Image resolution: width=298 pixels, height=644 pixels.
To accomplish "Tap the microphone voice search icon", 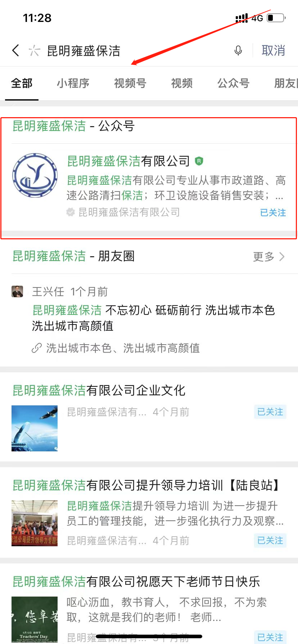I will coord(238,50).
